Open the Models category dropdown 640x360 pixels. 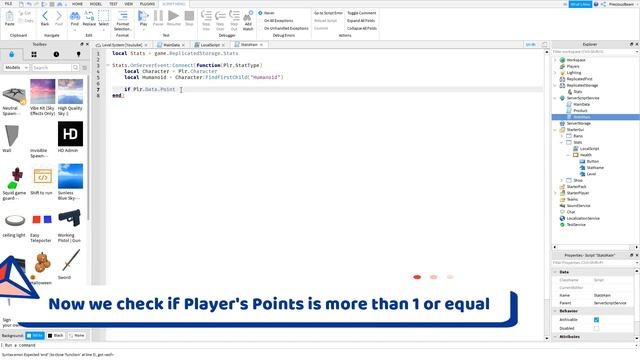coord(16,67)
